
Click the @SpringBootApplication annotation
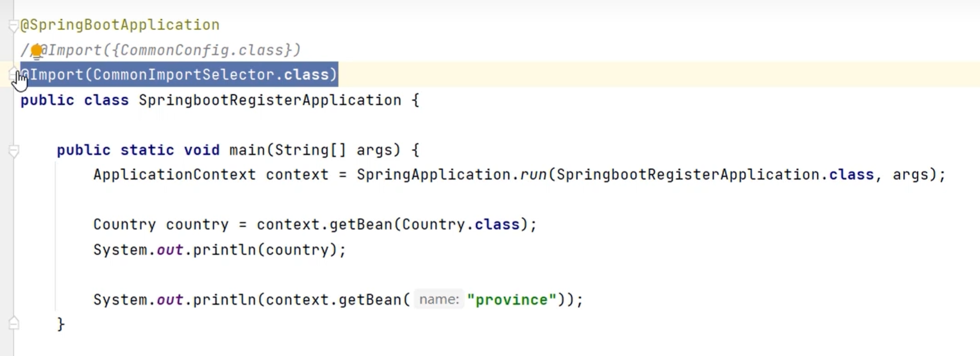pos(120,25)
